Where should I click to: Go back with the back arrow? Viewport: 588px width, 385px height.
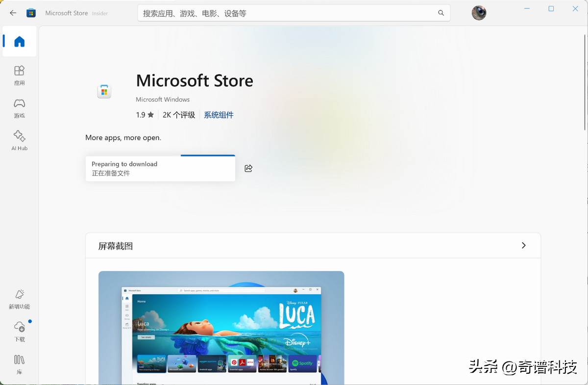tap(13, 13)
